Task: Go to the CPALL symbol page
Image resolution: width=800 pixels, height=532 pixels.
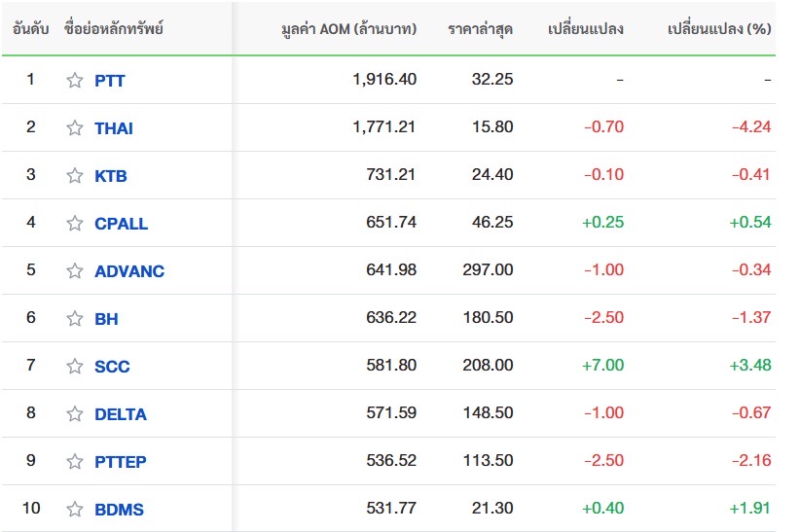Action: click(122, 224)
